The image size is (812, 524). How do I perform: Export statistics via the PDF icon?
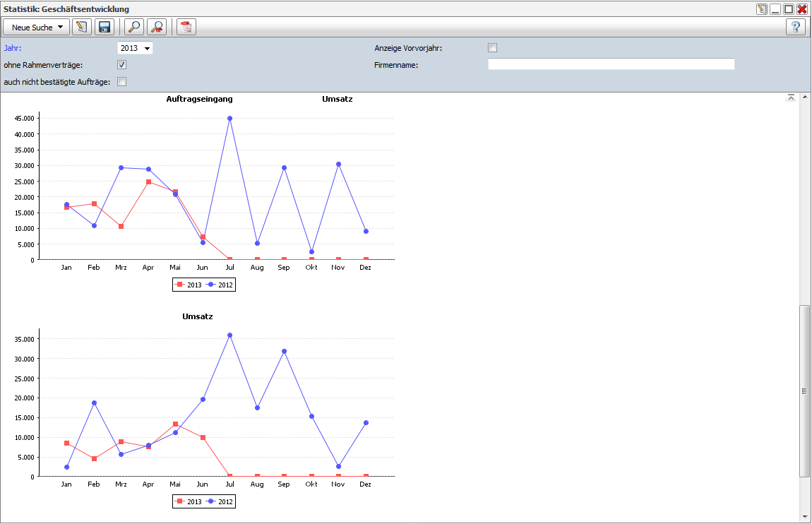click(186, 28)
